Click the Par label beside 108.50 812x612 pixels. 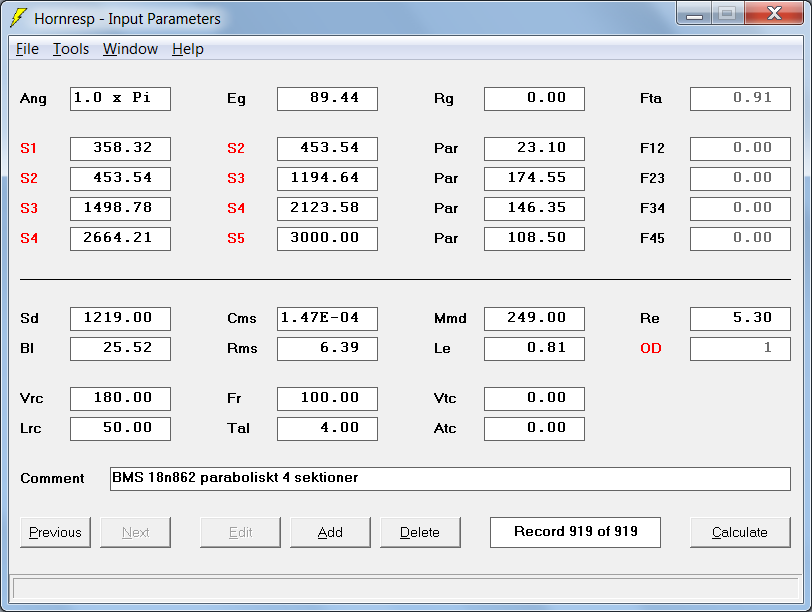coord(446,239)
